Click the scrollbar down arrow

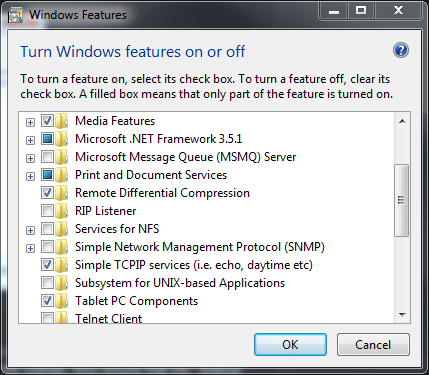[x=402, y=314]
